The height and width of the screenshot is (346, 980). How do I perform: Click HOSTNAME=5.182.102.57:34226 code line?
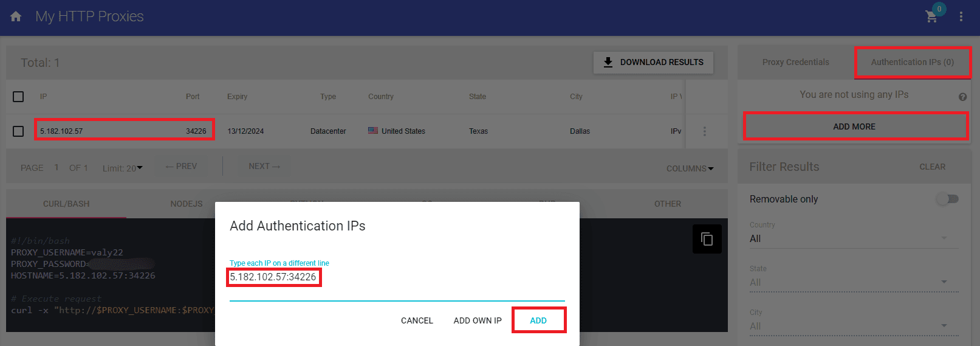tap(83, 275)
